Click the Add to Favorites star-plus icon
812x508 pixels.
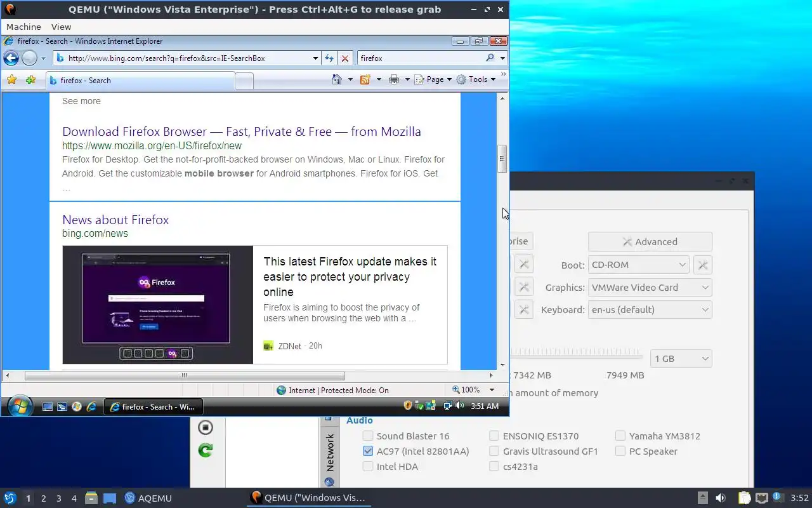30,80
